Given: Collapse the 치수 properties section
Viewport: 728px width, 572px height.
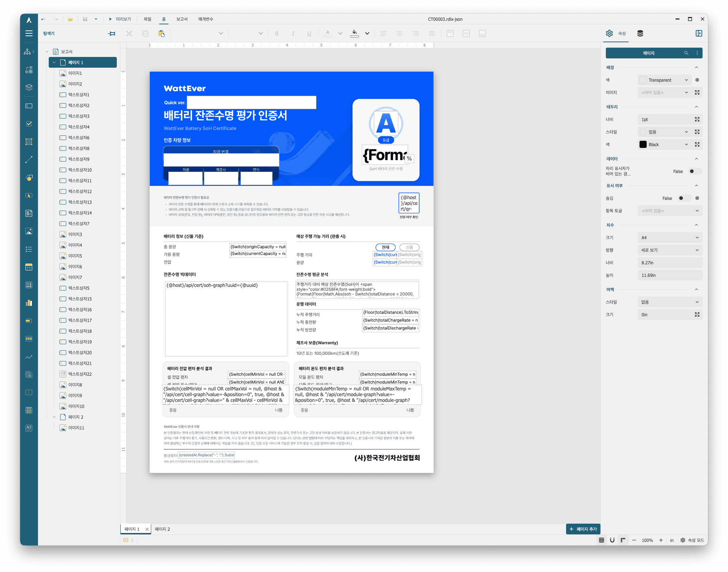Looking at the screenshot, I should (696, 225).
